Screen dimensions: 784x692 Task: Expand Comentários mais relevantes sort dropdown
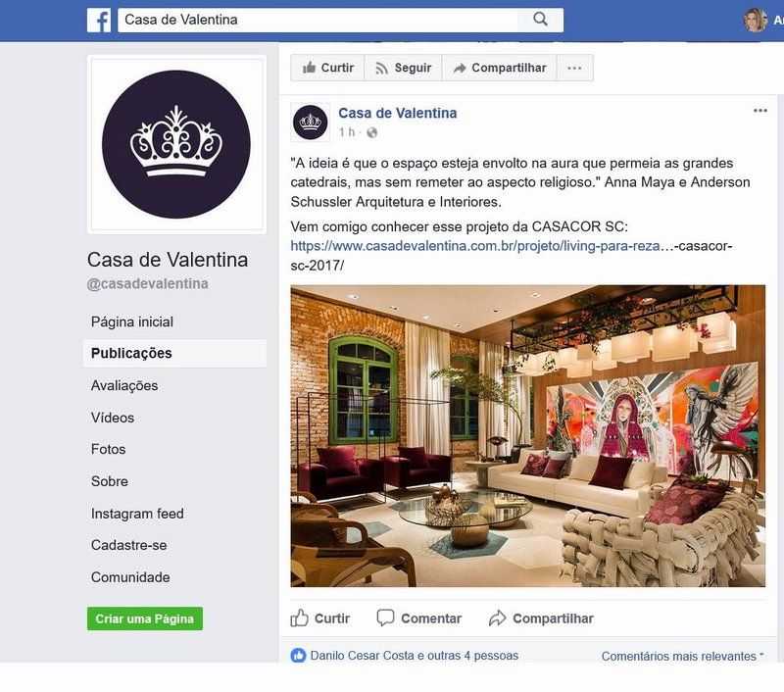pyautogui.click(x=682, y=656)
